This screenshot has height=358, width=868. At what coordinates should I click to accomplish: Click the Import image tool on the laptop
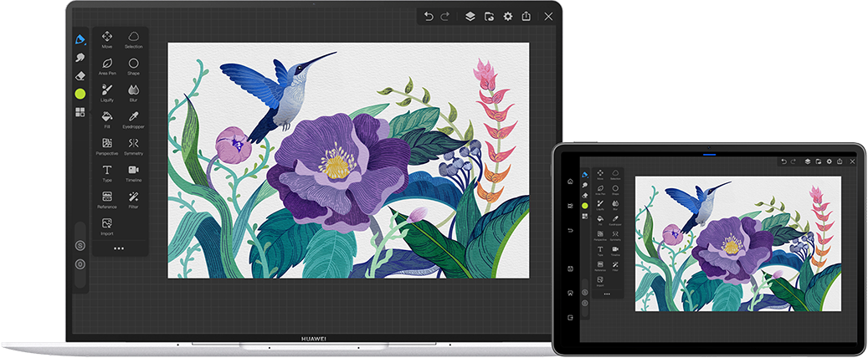tap(107, 224)
